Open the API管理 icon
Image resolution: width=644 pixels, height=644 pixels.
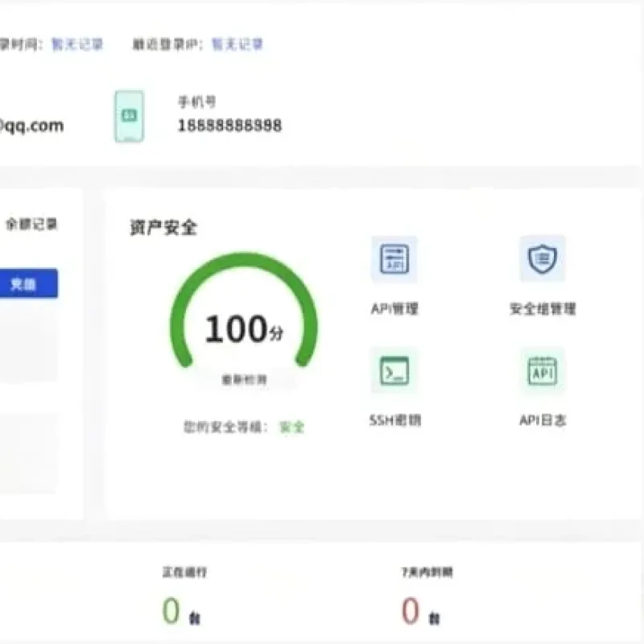[x=394, y=259]
